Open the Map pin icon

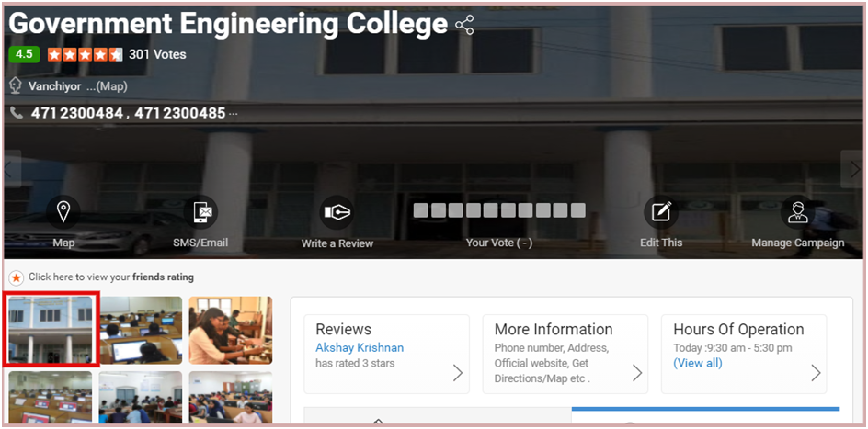(63, 211)
